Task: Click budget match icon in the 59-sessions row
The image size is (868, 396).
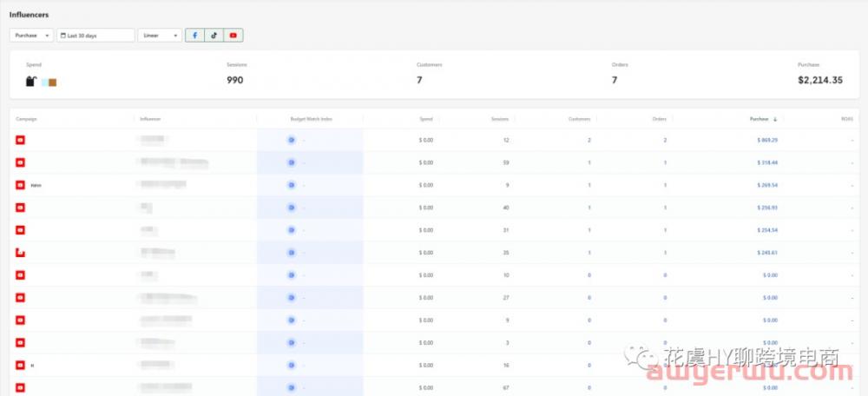Action: (291, 163)
